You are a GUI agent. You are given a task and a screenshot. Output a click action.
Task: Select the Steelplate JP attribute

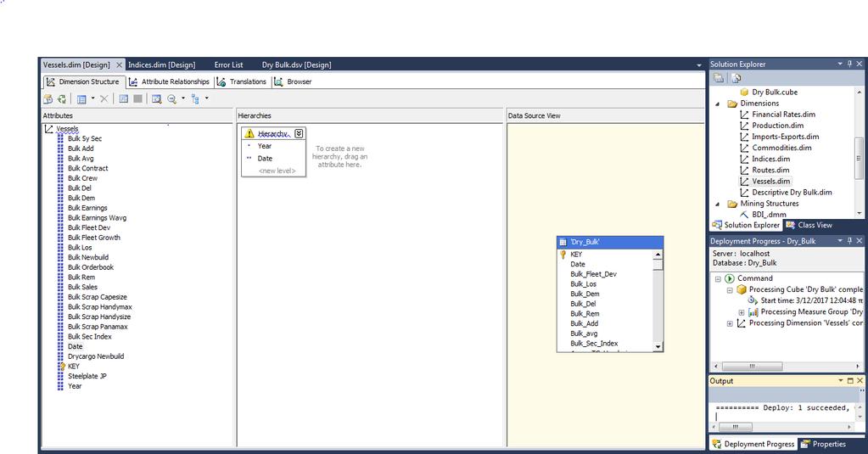tap(87, 377)
